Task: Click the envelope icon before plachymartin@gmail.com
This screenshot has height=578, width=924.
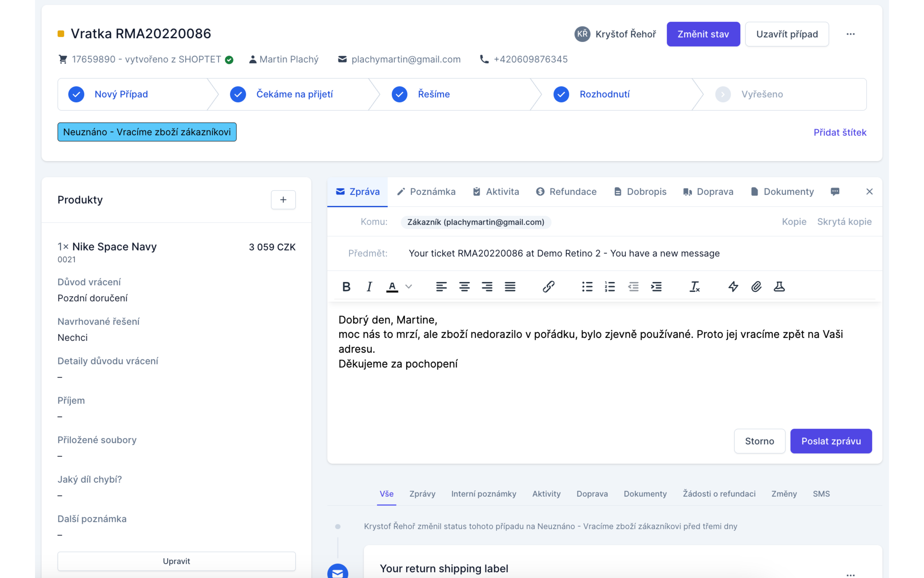Action: click(342, 59)
